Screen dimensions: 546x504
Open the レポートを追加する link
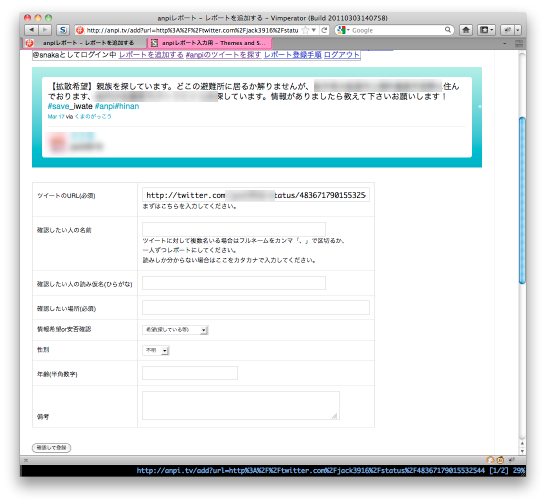pos(151,55)
